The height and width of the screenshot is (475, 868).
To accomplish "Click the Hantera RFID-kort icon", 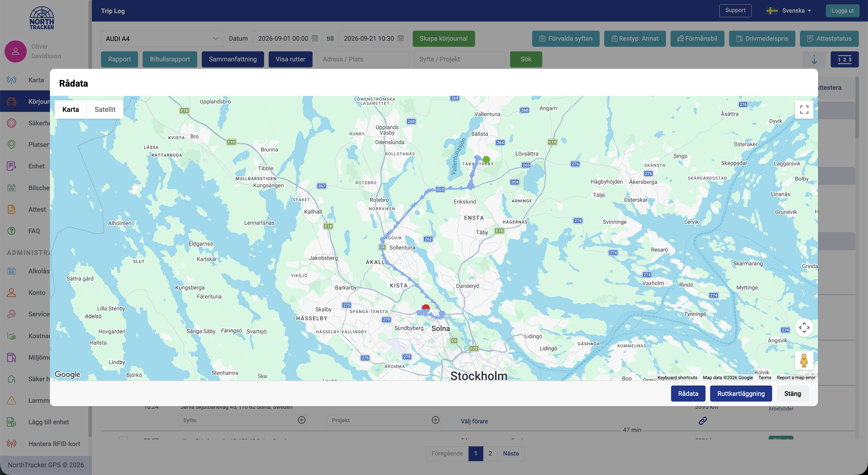I will pyautogui.click(x=11, y=444).
